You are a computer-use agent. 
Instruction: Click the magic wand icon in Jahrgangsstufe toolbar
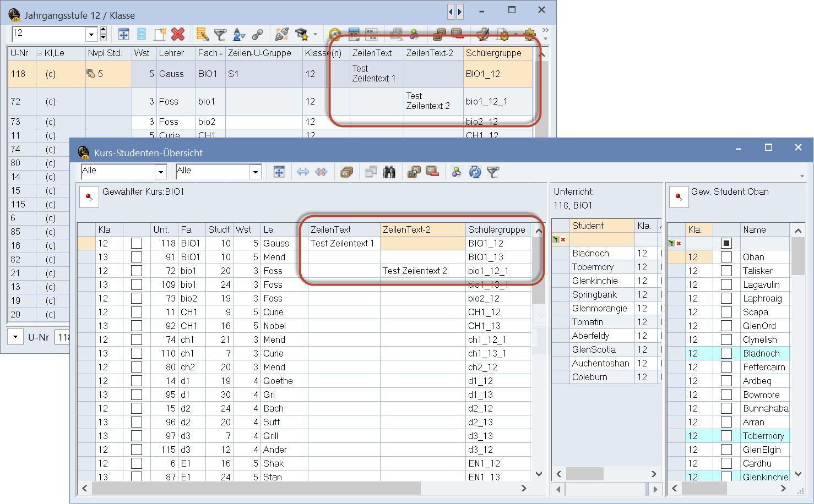click(282, 34)
